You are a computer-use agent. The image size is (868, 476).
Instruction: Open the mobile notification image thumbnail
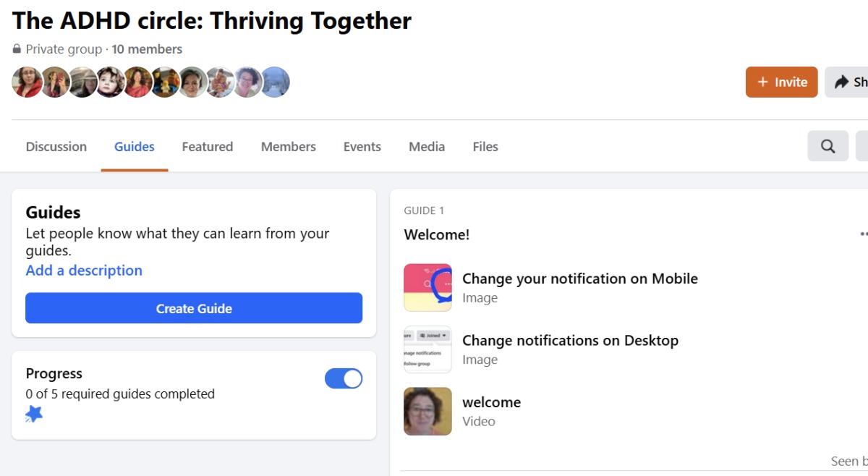(x=427, y=287)
